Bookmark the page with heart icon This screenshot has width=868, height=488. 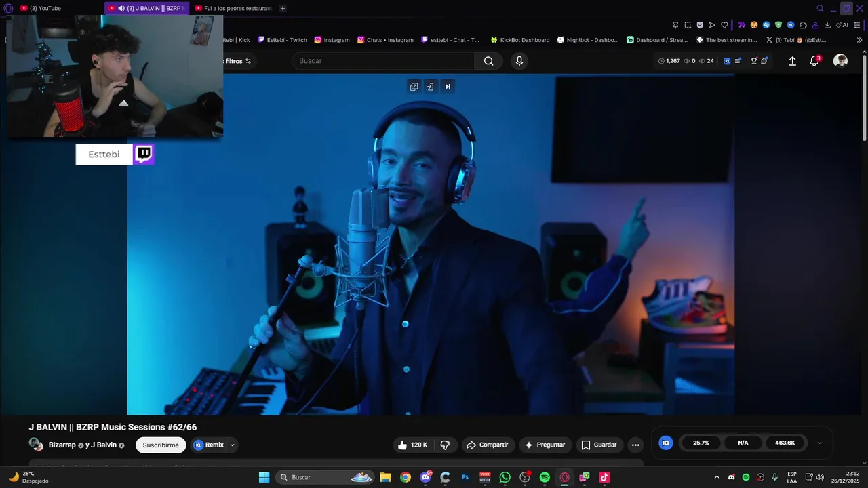[x=724, y=25]
